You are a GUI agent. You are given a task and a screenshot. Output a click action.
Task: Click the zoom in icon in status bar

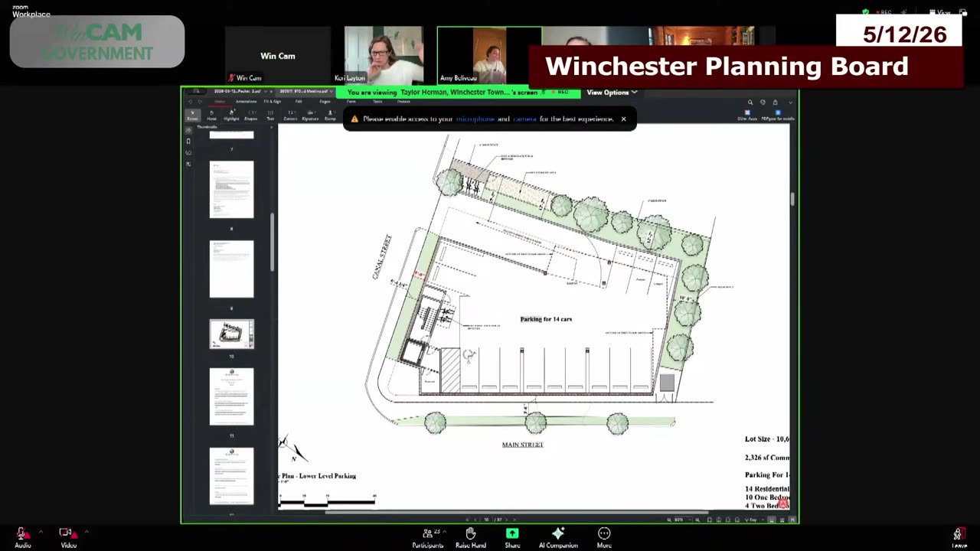click(697, 520)
